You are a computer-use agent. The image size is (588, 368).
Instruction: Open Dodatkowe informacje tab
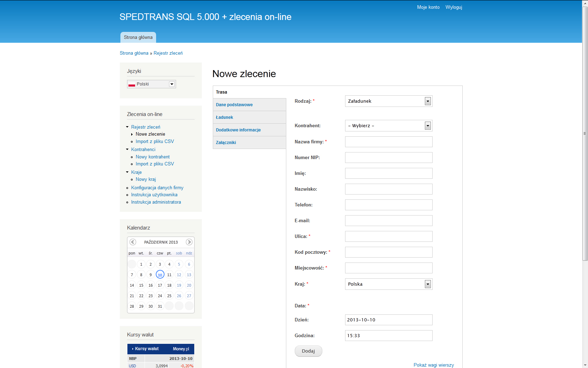click(x=250, y=130)
